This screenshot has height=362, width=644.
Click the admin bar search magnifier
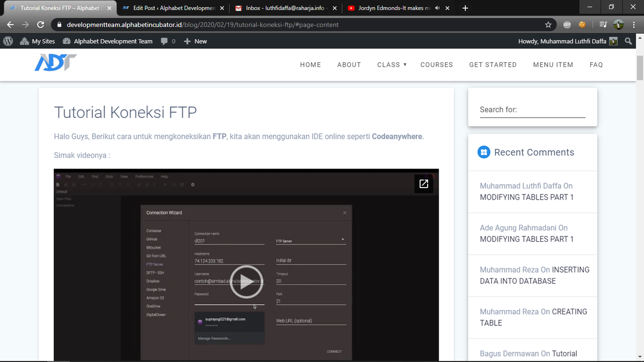click(628, 41)
